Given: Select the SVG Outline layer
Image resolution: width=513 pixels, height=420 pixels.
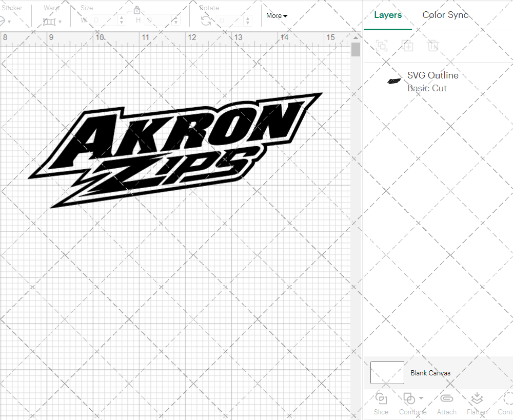Looking at the screenshot, I should (x=433, y=75).
